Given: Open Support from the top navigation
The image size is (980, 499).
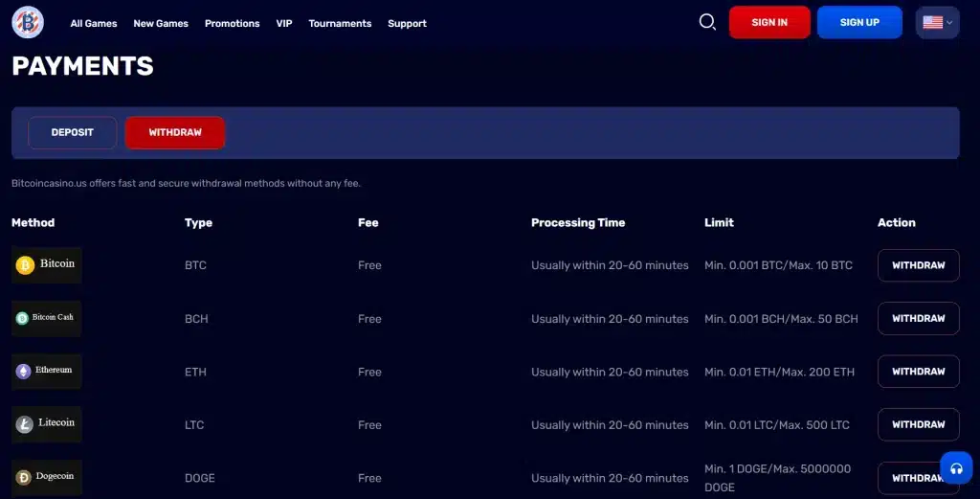Looking at the screenshot, I should 407,23.
